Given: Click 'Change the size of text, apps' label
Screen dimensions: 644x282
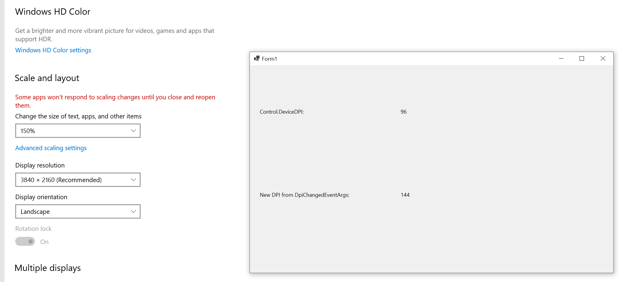Looking at the screenshot, I should click(x=78, y=116).
